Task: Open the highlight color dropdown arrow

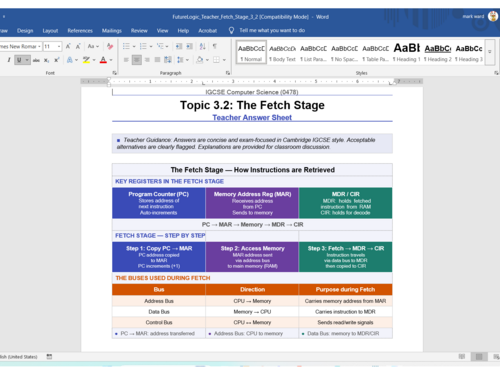Action: pyautogui.click(x=94, y=60)
